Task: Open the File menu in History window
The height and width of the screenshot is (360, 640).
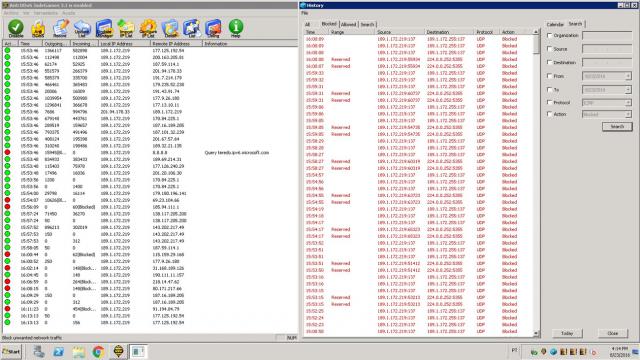Action: click(304, 13)
